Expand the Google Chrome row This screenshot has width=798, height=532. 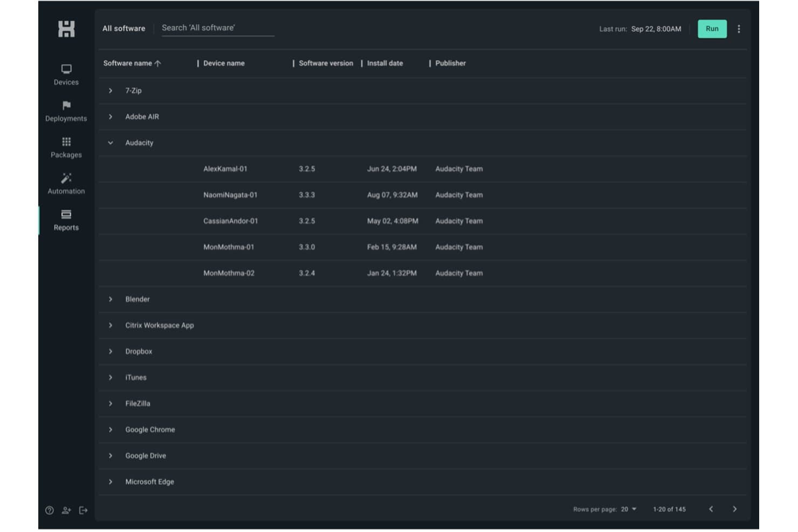111,430
